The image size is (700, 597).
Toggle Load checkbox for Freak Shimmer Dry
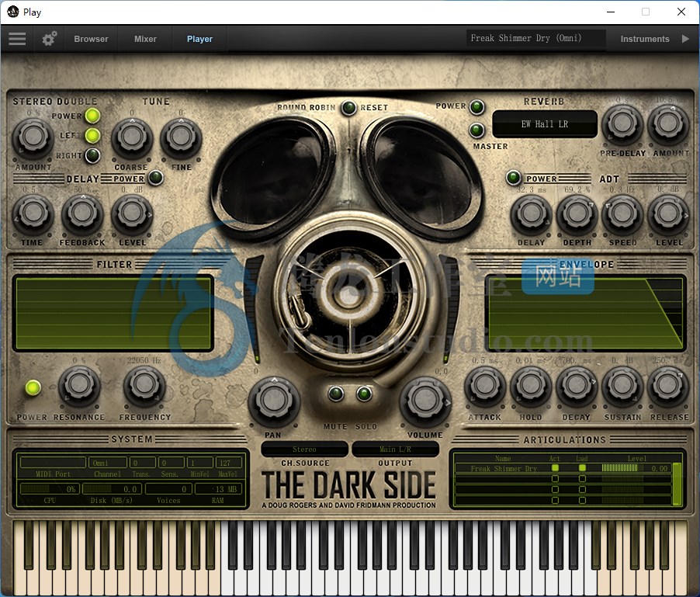point(583,468)
